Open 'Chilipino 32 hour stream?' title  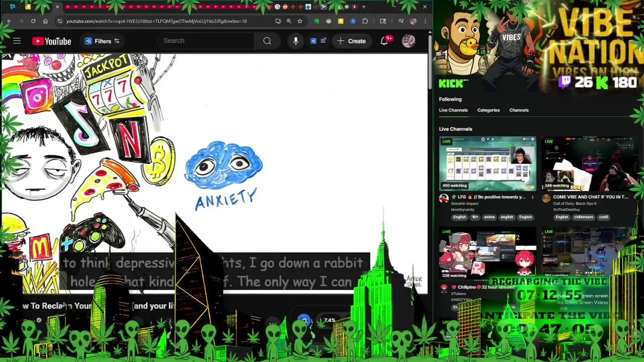[x=483, y=287]
